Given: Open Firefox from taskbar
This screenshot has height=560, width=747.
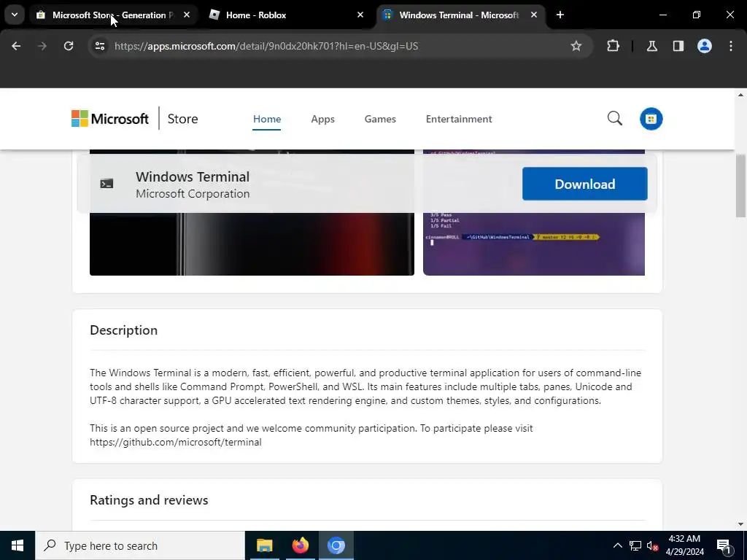Looking at the screenshot, I should [x=300, y=545].
